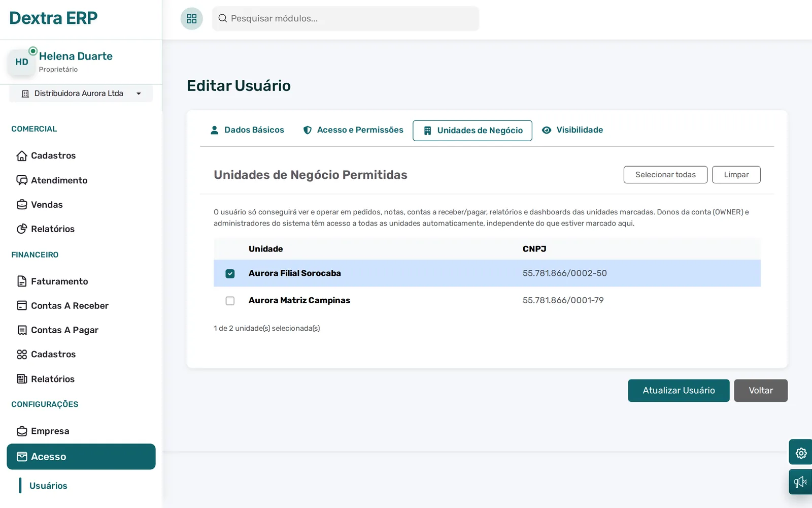This screenshot has width=812, height=508.
Task: Click the Cadastros home icon under Comercial
Action: pyautogui.click(x=22, y=156)
